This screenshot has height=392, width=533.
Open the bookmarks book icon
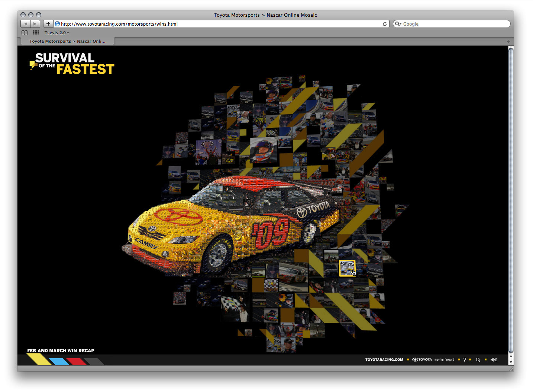pos(25,33)
